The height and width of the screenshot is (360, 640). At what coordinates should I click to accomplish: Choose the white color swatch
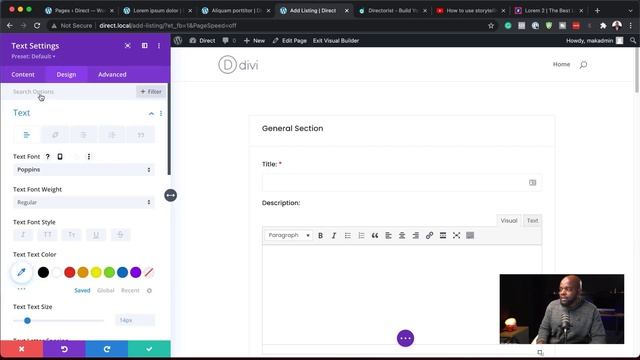click(x=57, y=272)
